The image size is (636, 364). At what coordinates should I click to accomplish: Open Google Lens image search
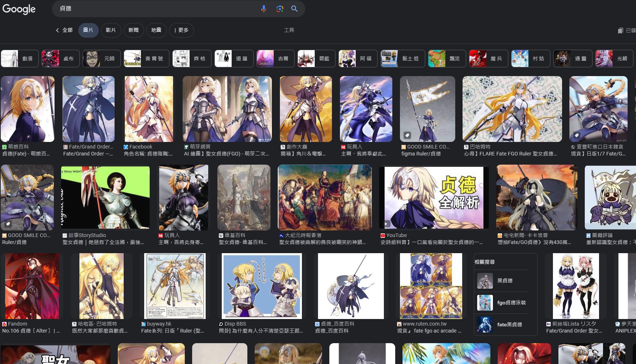point(280,8)
